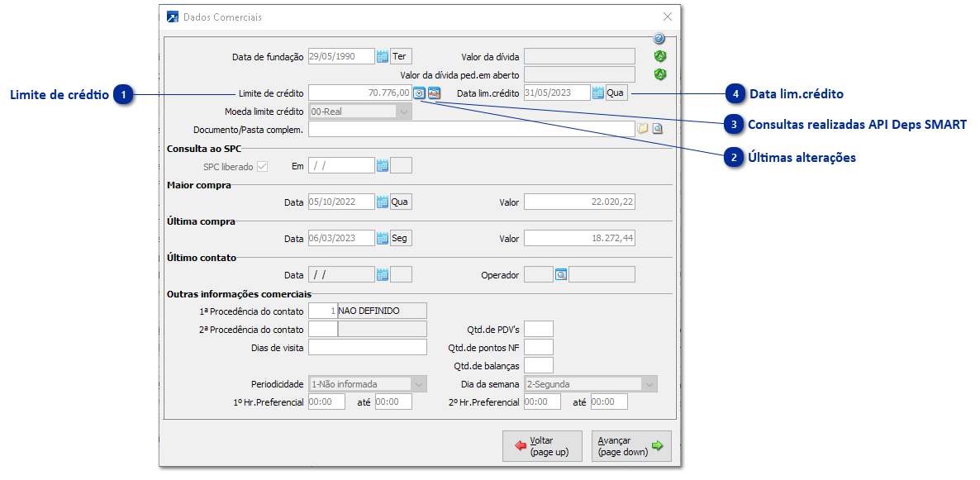The height and width of the screenshot is (480, 980).
Task: Open the help question mark icon
Action: click(659, 39)
